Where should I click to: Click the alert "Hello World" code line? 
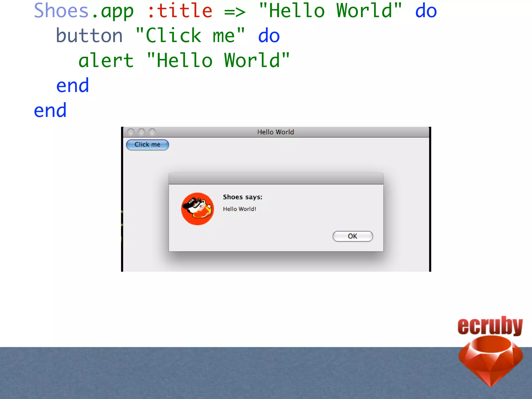(x=184, y=61)
